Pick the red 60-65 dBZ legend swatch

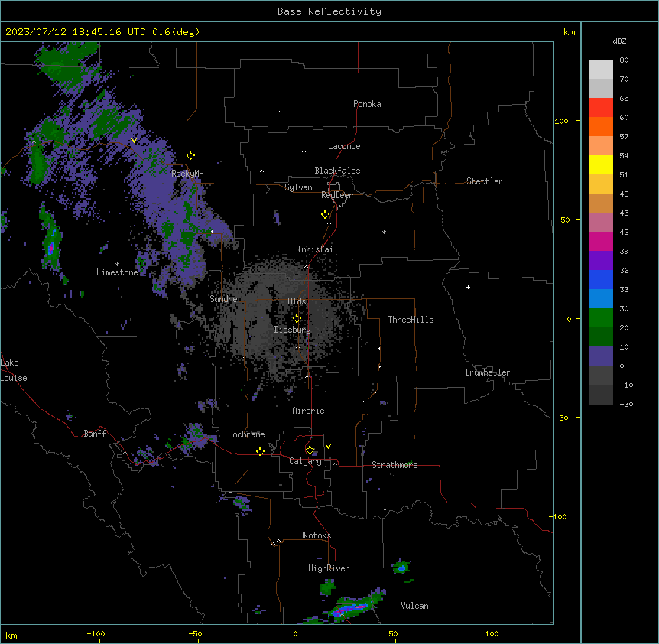(x=601, y=107)
